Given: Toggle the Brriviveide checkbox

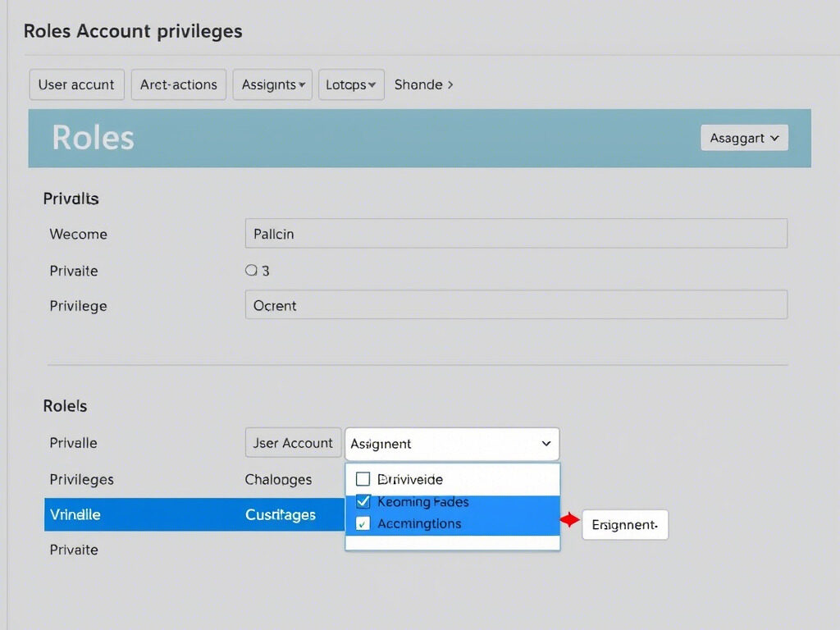Looking at the screenshot, I should click(x=363, y=479).
